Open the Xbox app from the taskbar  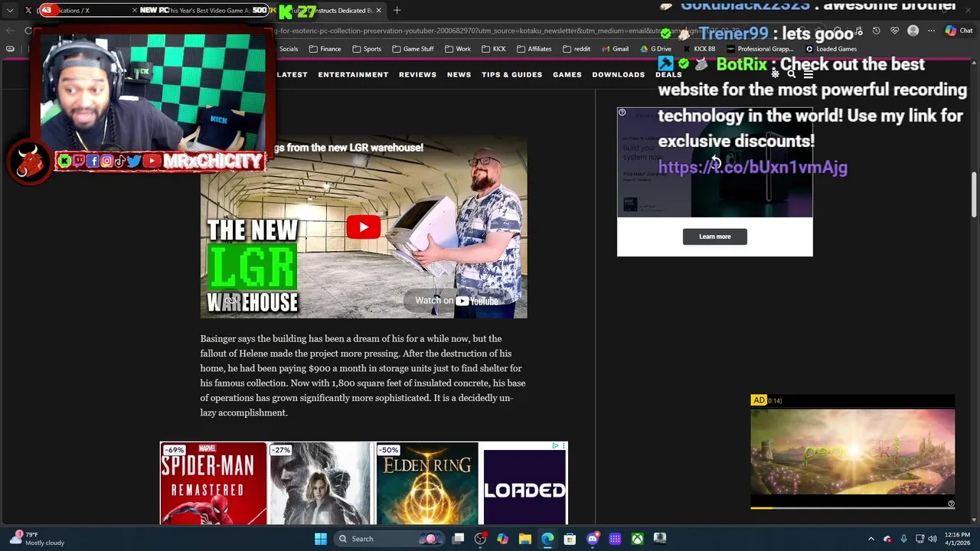637,539
